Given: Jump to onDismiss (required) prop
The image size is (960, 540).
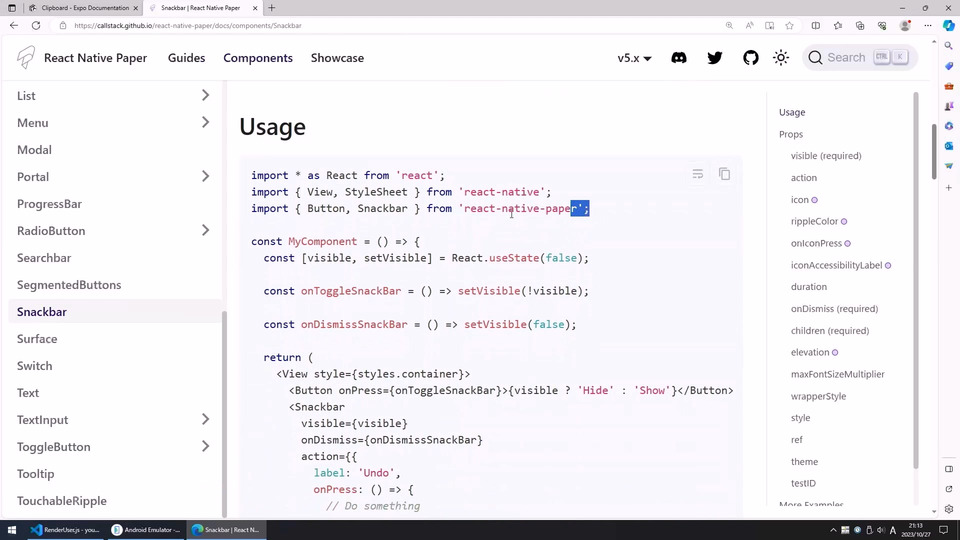Looking at the screenshot, I should [x=834, y=309].
